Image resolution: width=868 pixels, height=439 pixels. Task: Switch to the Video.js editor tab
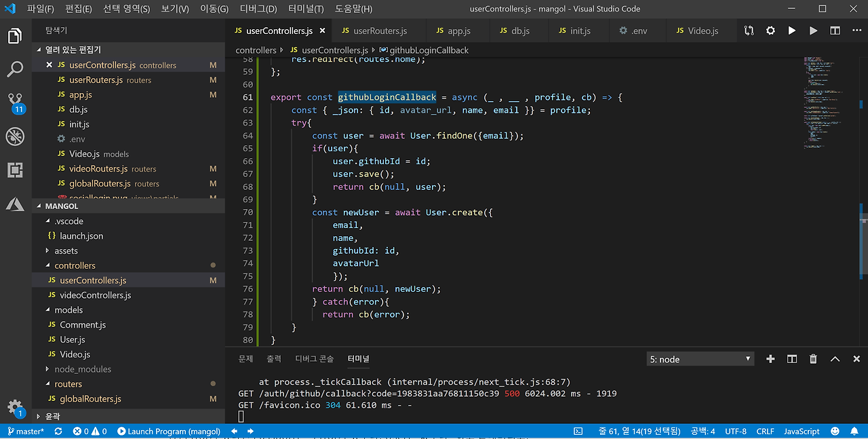pos(703,31)
